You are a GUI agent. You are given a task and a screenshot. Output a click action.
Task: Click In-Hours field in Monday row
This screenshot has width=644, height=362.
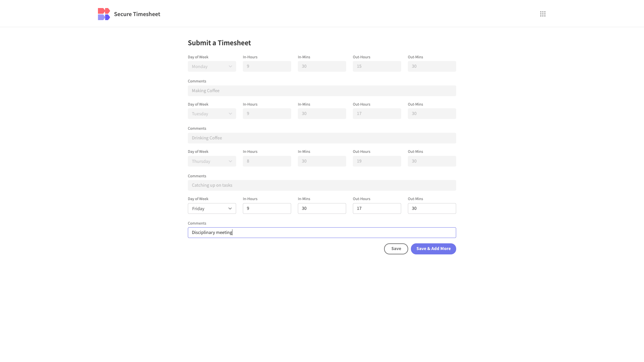tap(267, 66)
